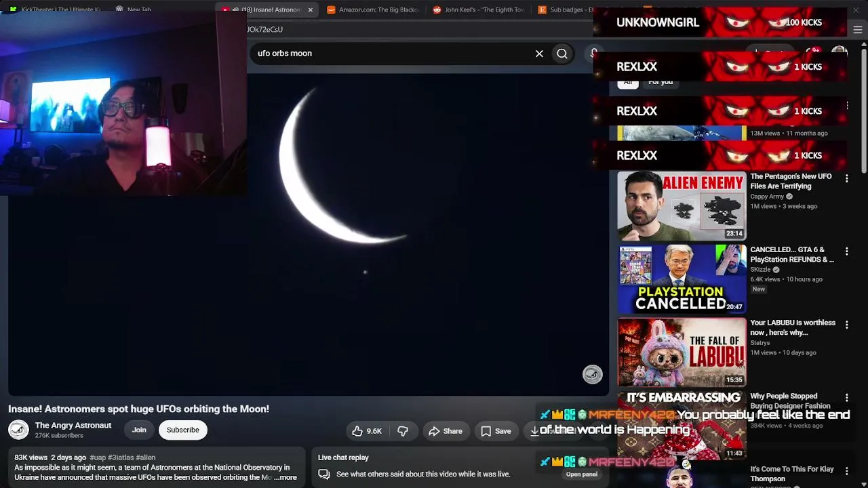Open options for CANCELLED GTA 6 video
The width and height of the screenshot is (868, 488).
pyautogui.click(x=846, y=251)
